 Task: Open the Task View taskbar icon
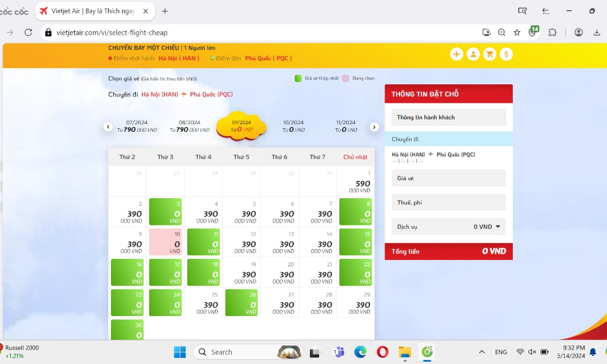314,352
